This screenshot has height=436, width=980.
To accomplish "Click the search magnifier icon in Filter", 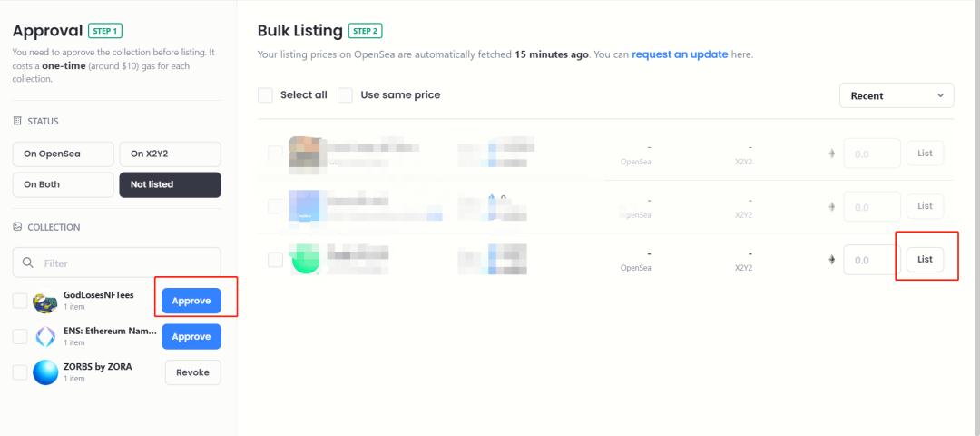I will pyautogui.click(x=29, y=263).
